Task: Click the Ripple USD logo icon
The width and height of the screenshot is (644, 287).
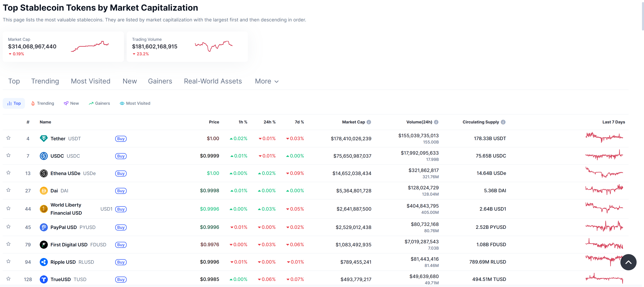Action: coord(43,262)
